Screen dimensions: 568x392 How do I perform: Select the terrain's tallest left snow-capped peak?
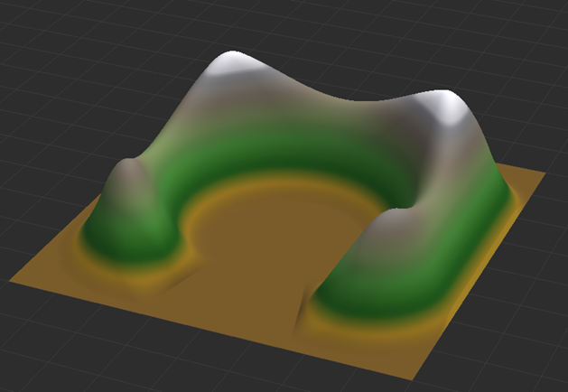(x=234, y=63)
